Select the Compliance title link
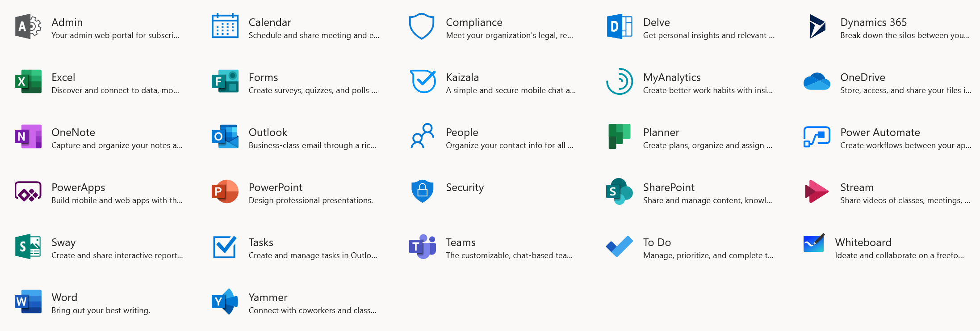Viewport: 980px width, 331px height. tap(474, 22)
